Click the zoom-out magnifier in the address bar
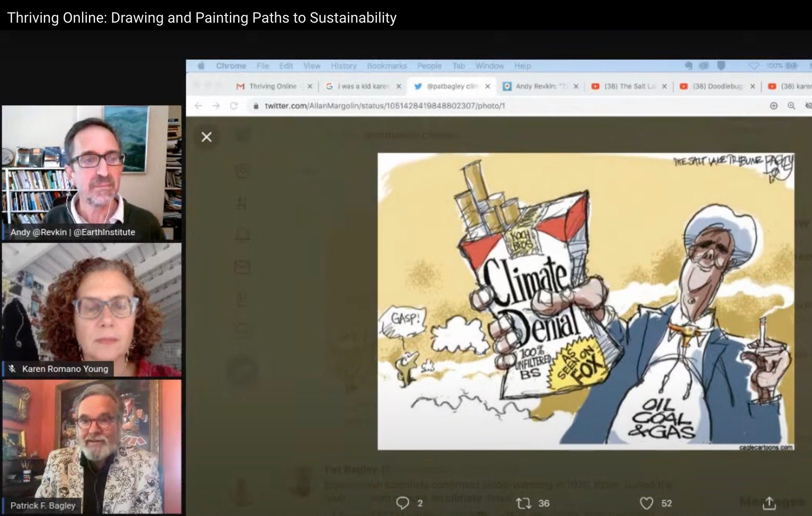 coord(791,106)
